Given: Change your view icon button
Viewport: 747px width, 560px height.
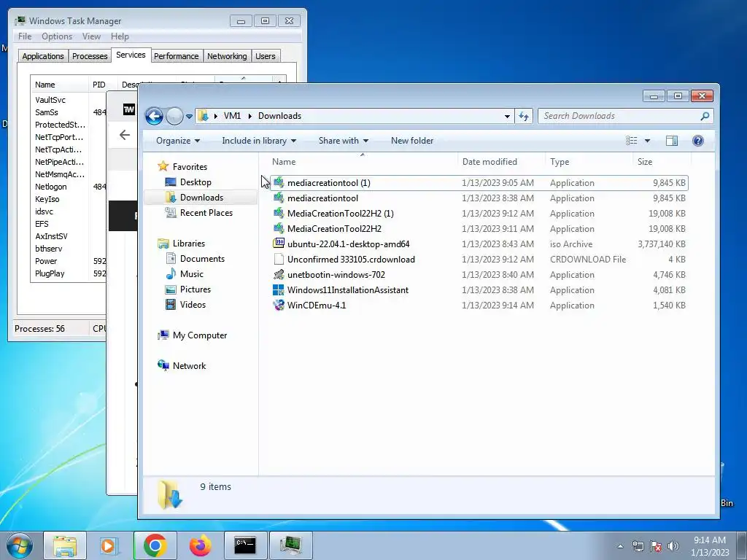Looking at the screenshot, I should click(632, 141).
